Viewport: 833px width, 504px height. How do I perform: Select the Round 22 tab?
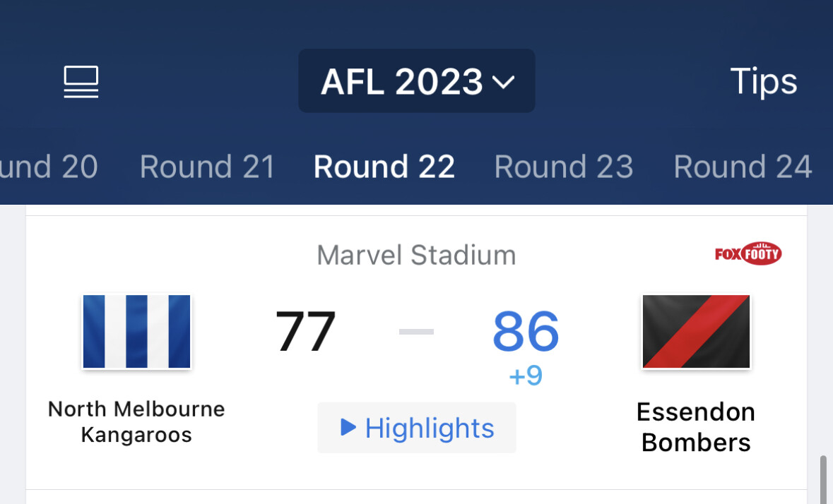384,167
